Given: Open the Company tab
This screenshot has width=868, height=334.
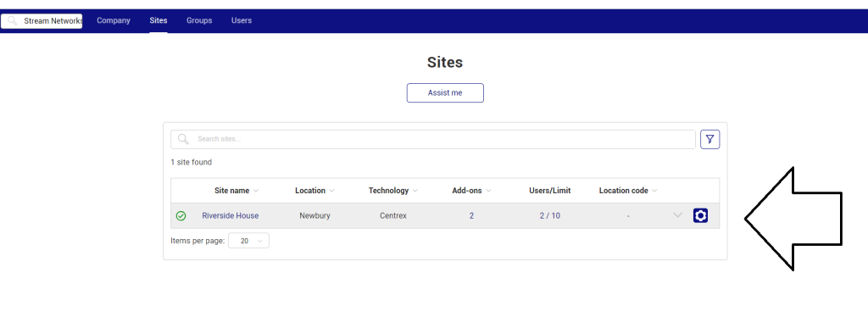Looking at the screenshot, I should [114, 20].
